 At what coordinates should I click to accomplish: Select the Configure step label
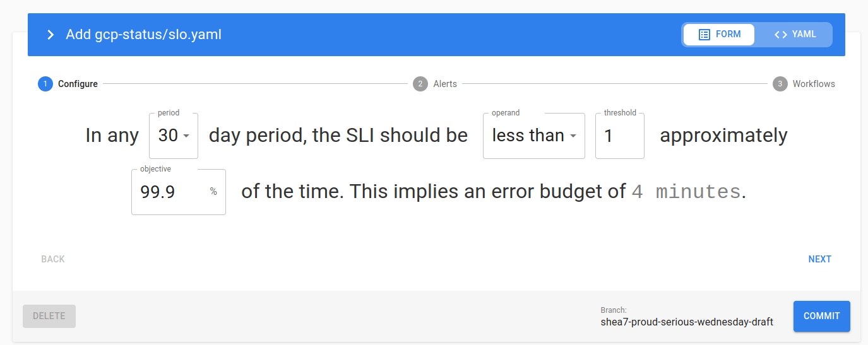(x=78, y=84)
